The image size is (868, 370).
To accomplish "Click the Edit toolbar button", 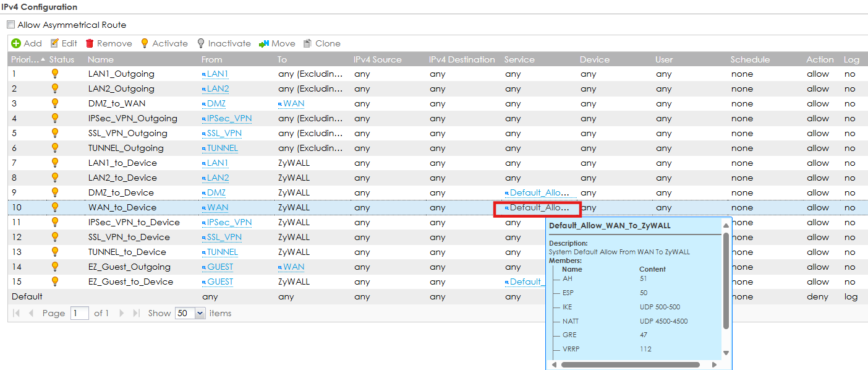I will tap(64, 43).
